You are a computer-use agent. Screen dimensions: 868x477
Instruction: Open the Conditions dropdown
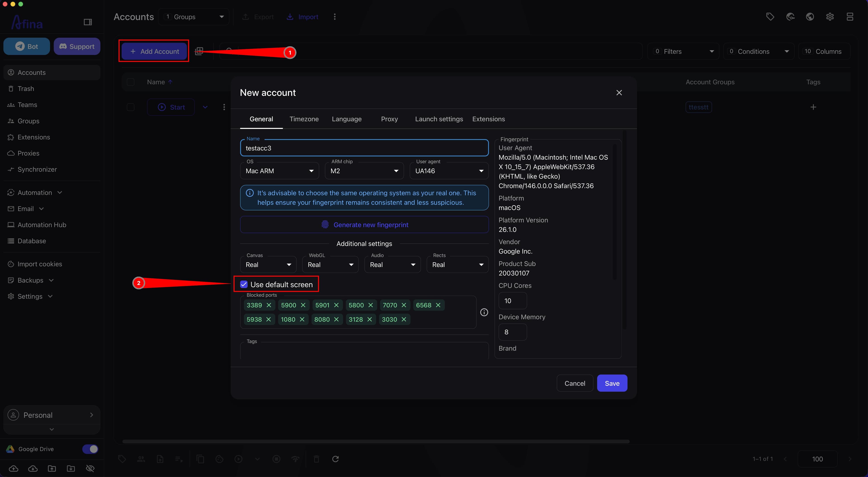(x=759, y=51)
